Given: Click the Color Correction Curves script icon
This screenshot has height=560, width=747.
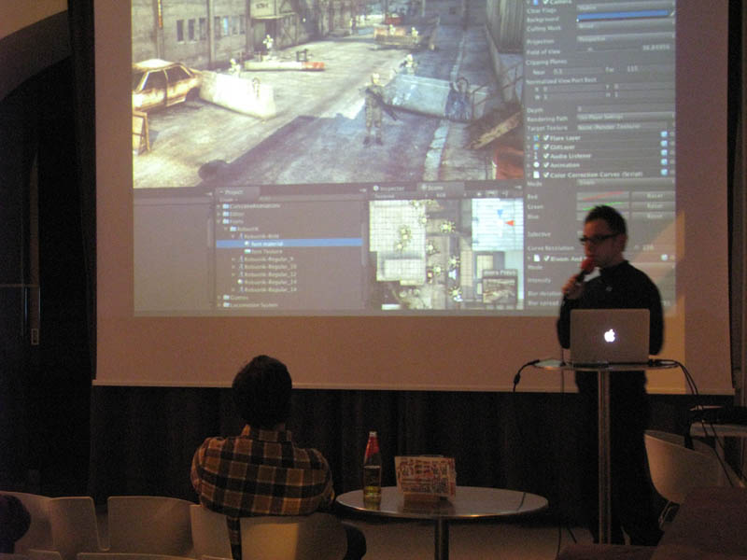Looking at the screenshot, I should 537,175.
